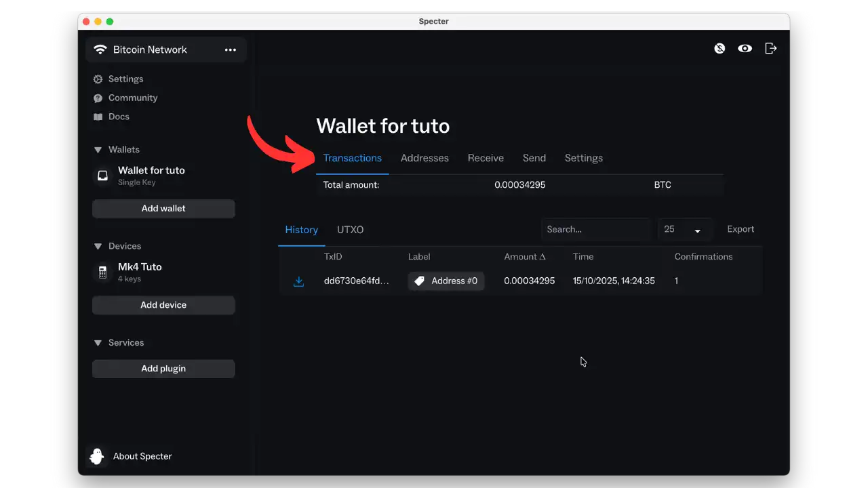Open the Community link in sidebar
Screen dimensions: 868x488
(133, 98)
